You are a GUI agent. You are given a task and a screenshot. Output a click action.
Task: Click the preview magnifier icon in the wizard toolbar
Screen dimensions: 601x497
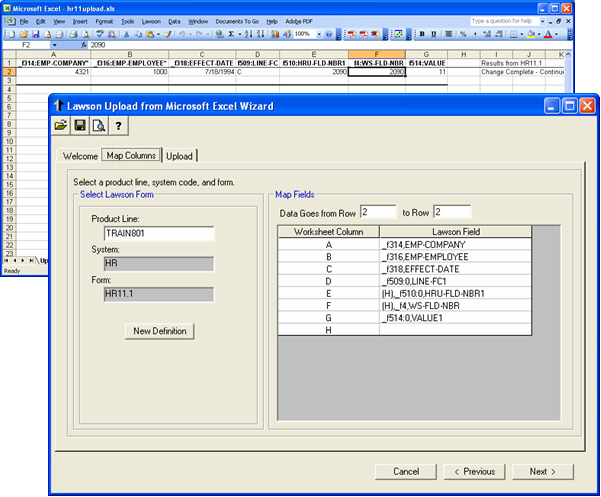point(99,126)
